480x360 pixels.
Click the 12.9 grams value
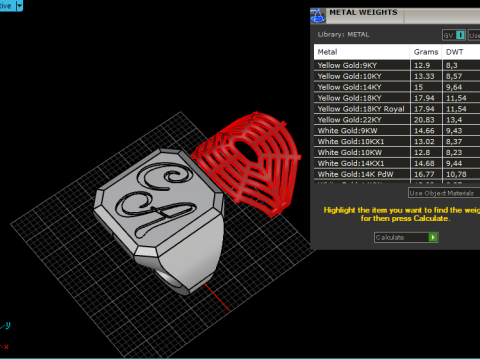point(422,65)
